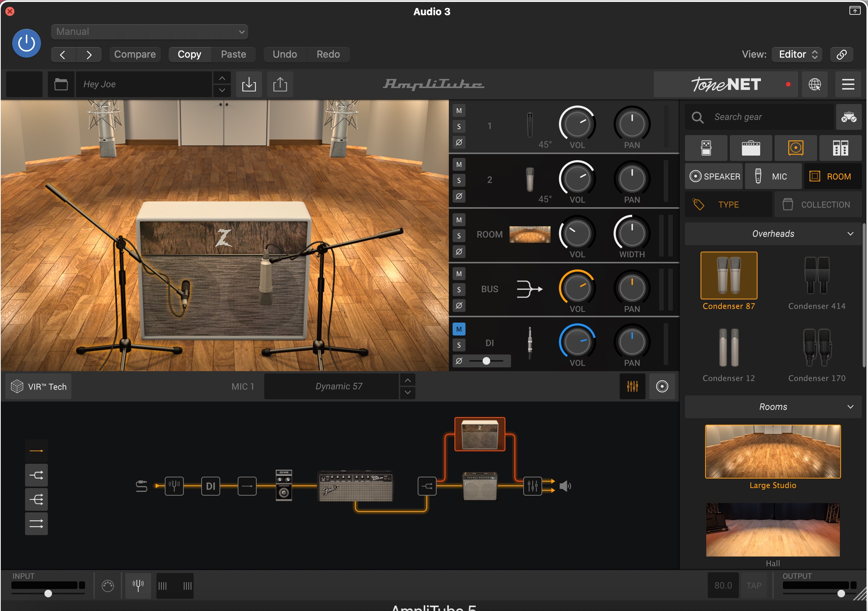Click the Compare button
Viewport: 868px width, 611px height.
135,54
